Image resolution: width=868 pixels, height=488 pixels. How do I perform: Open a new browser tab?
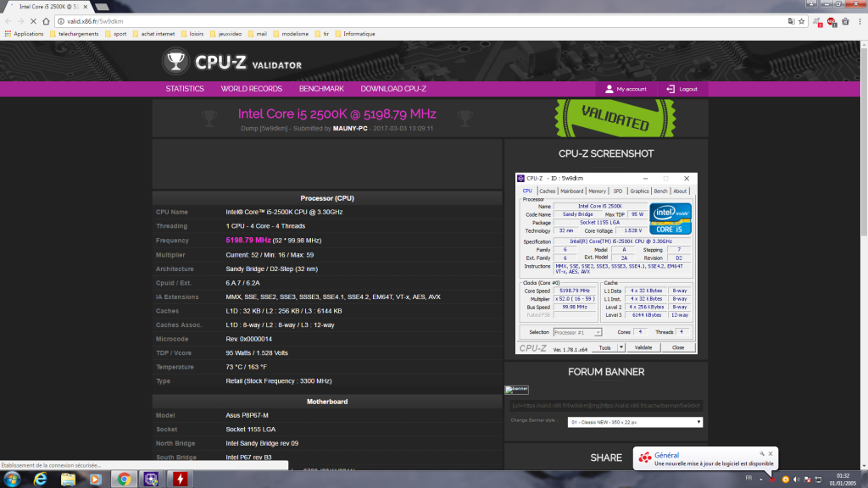coord(103,7)
